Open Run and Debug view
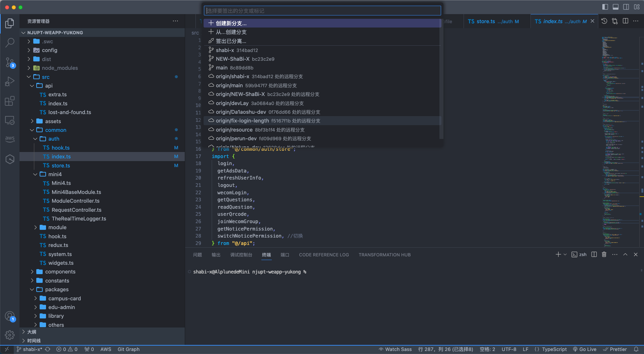 [x=10, y=82]
